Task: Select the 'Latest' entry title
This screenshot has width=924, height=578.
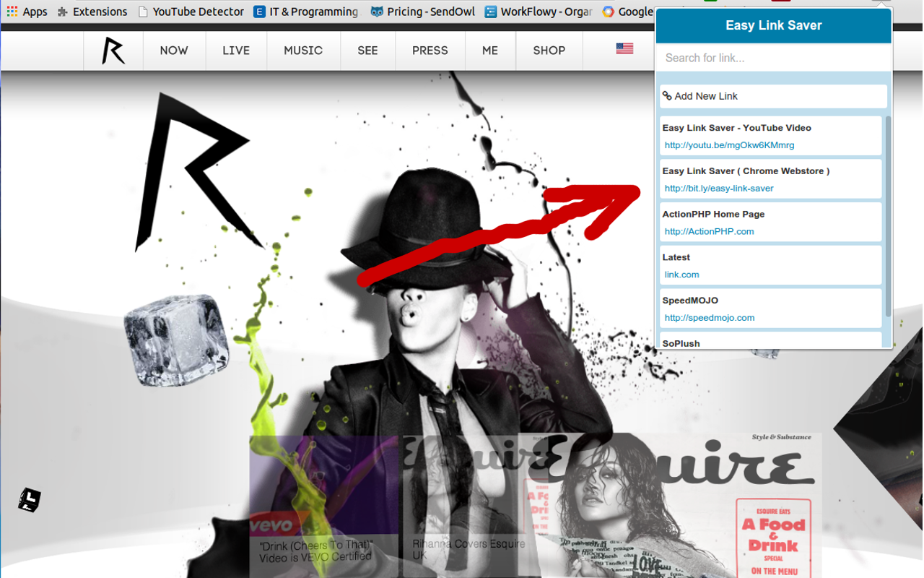Action: (x=676, y=257)
